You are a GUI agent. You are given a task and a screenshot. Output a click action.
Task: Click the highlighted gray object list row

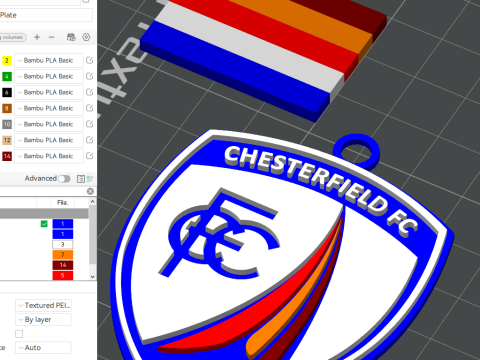pos(44,213)
